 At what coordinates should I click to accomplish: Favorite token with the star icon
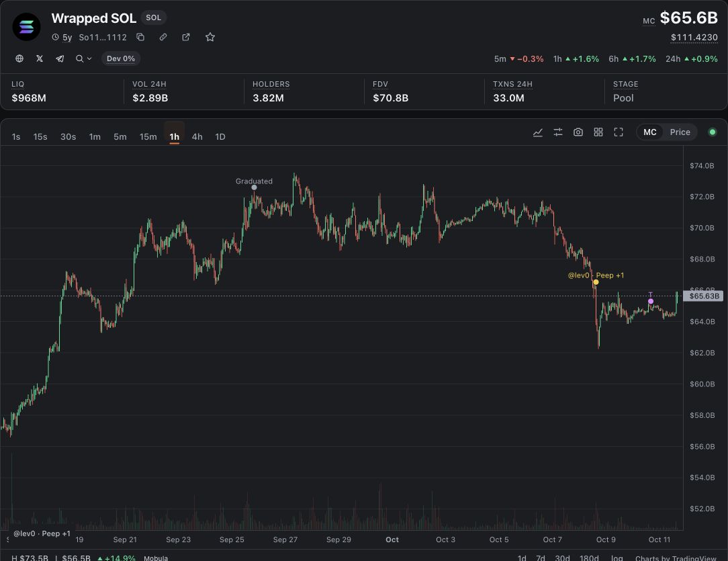pyautogui.click(x=210, y=37)
